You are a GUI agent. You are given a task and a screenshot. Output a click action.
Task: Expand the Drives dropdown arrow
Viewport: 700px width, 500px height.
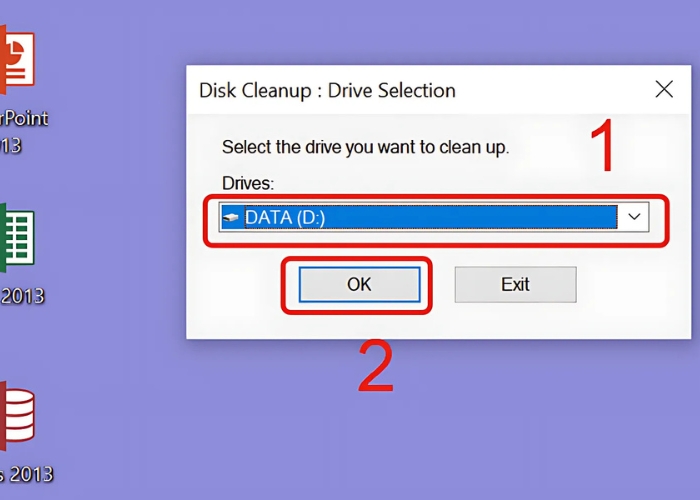pos(634,217)
